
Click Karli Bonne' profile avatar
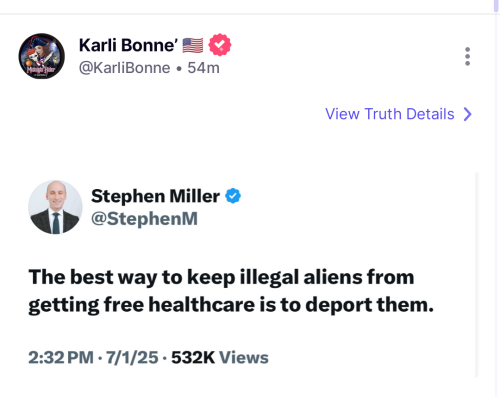pyautogui.click(x=41, y=56)
